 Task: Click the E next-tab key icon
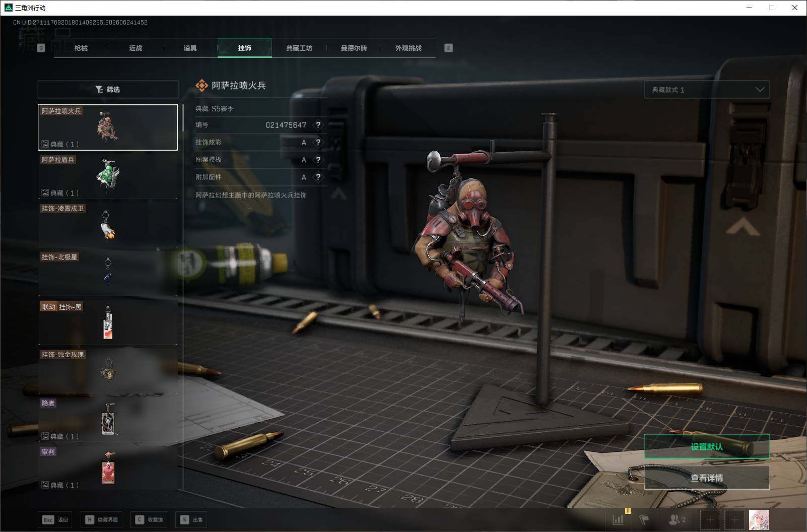pos(448,48)
